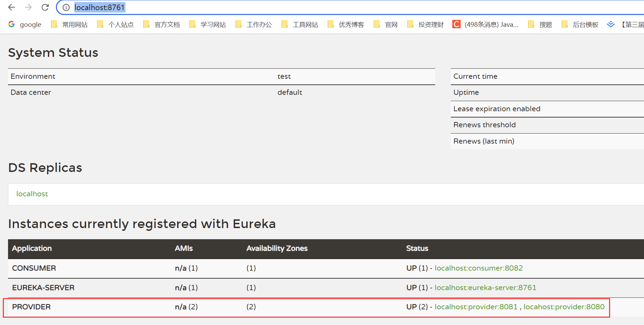Screen dimensions: 644x325
Task: Open the 优秀博客 bookmark folder
Action: (346, 24)
